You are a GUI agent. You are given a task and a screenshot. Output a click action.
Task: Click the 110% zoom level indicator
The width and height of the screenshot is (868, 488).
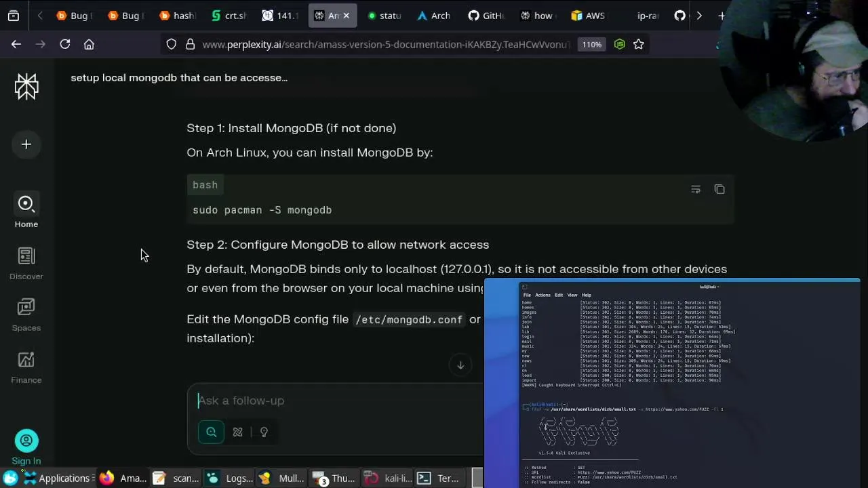coord(591,44)
